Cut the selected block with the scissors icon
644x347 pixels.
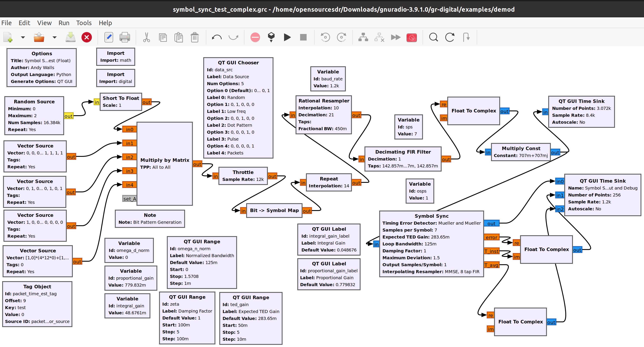click(146, 37)
